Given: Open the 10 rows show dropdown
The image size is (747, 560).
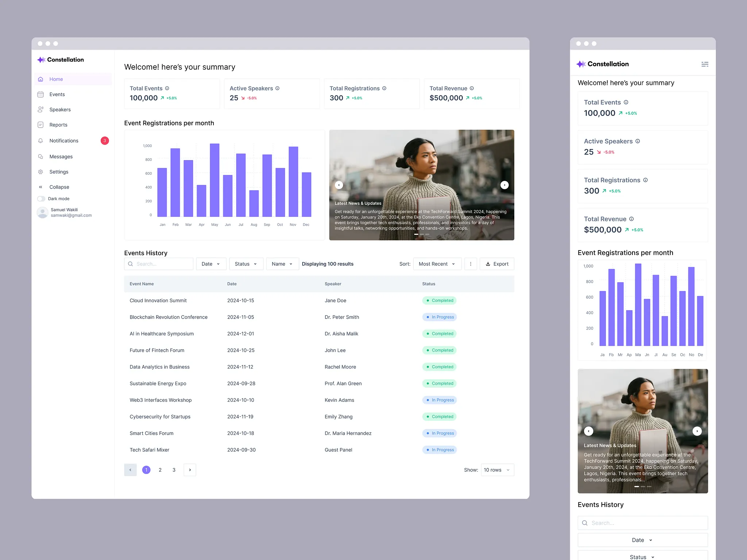Looking at the screenshot, I should tap(497, 470).
